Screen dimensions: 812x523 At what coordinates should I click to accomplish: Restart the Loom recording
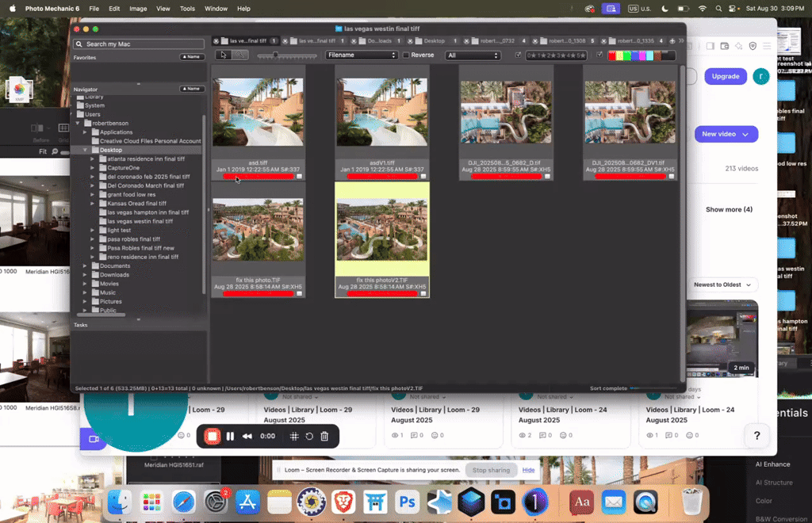tap(309, 436)
